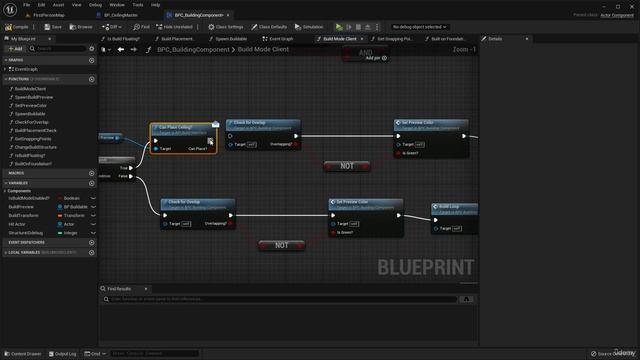Viewport: 640px width, 360px height.
Task: Click Add pin on AND node
Action: pos(376,58)
